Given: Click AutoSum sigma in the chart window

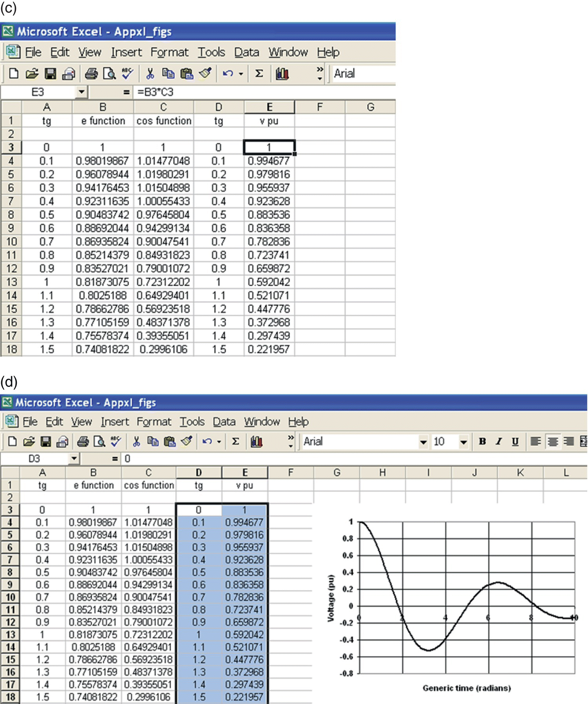Looking at the screenshot, I should tap(236, 442).
